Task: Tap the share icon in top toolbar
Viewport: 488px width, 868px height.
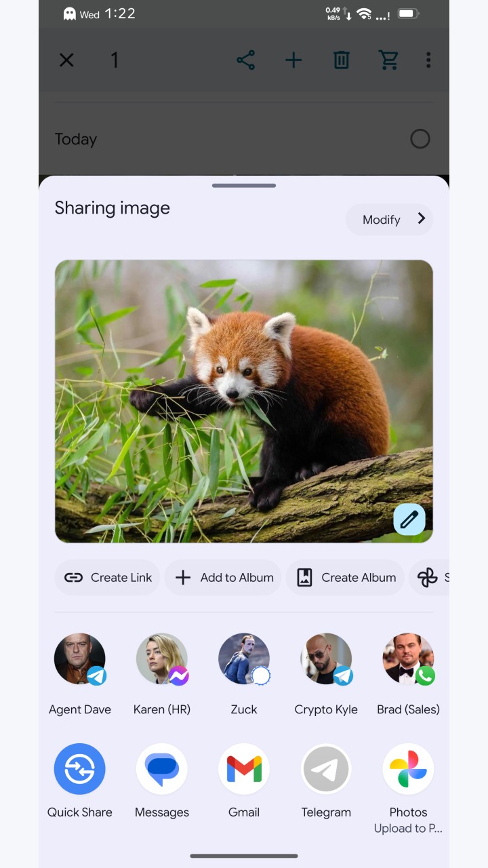Action: [x=245, y=60]
